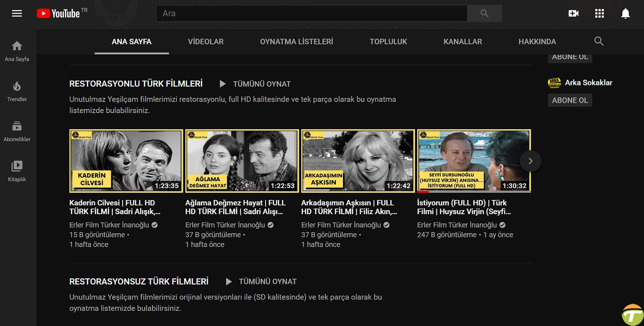Open the YouTube apps grid icon
The height and width of the screenshot is (326, 644).
[x=599, y=13]
